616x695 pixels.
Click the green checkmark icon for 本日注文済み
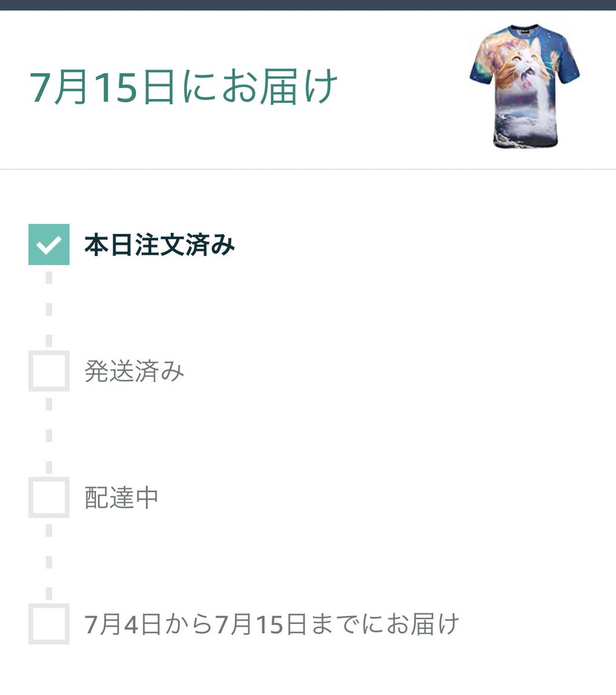pyautogui.click(x=49, y=244)
